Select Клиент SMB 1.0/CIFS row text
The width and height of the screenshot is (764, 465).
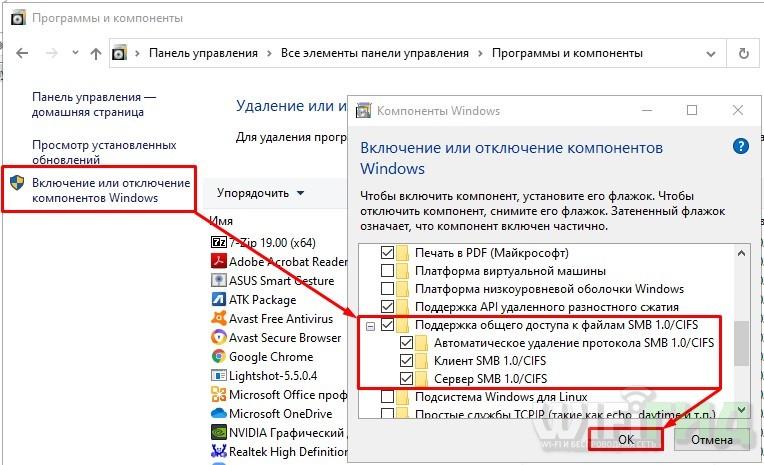coord(490,361)
